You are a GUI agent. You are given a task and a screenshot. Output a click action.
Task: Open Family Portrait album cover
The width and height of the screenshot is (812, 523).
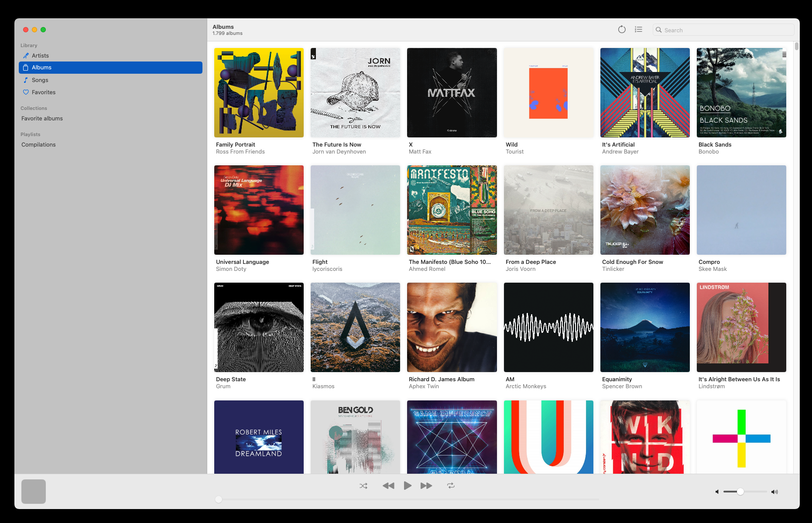coord(259,92)
